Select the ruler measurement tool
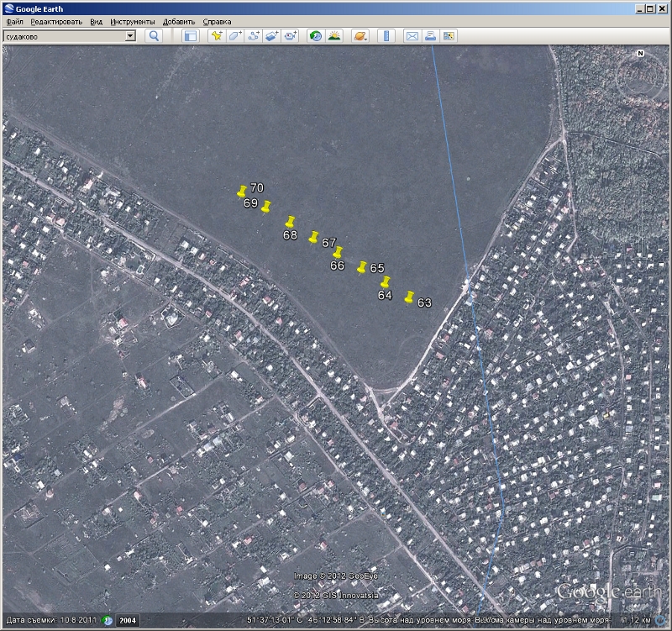The height and width of the screenshot is (631, 672). point(386,36)
